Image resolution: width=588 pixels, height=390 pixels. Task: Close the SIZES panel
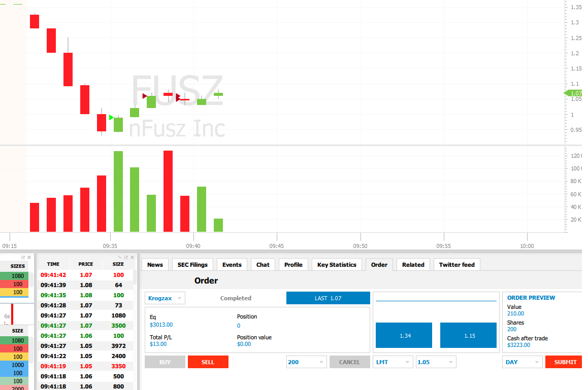pos(29,257)
